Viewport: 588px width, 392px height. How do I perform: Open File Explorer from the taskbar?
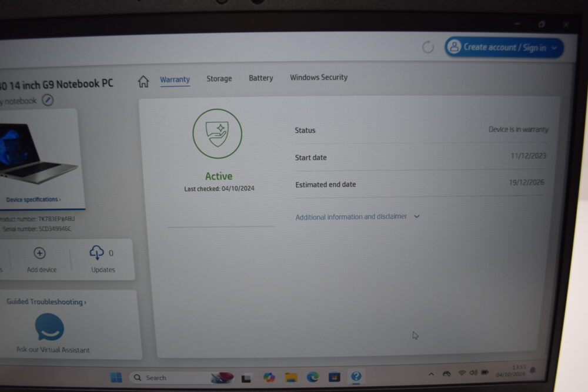tap(290, 377)
